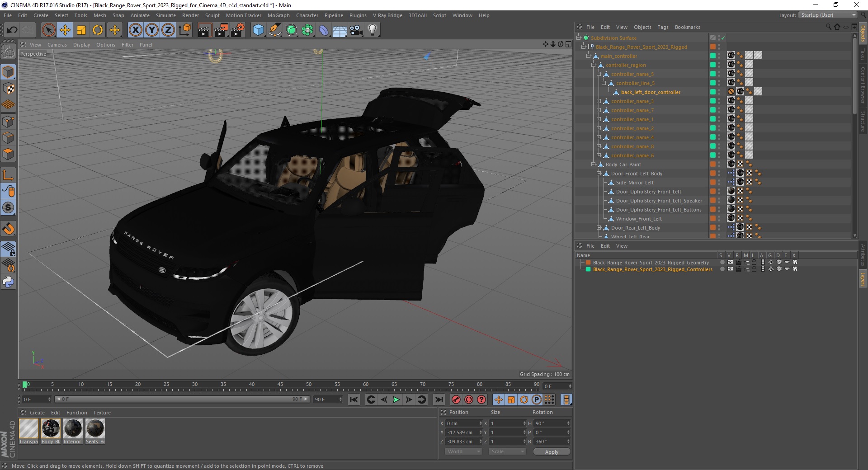This screenshot has width=868, height=470.
Task: Open the Objects vertical side tab
Action: click(863, 33)
